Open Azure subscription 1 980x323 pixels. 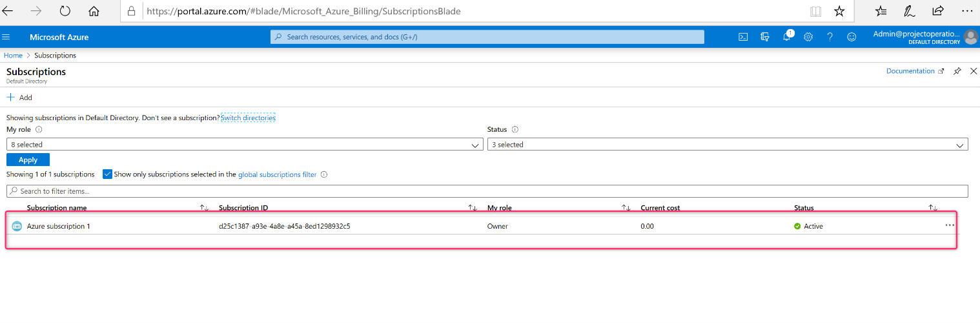pos(59,226)
